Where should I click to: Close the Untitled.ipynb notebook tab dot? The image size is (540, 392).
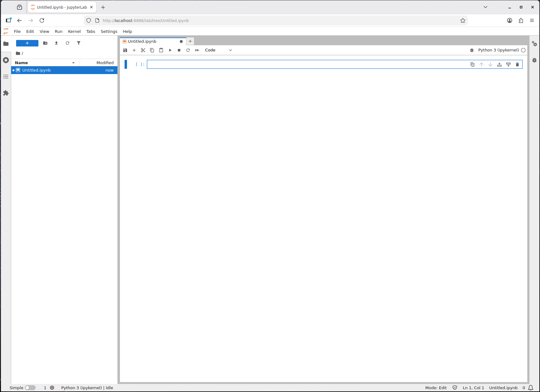pos(181,42)
